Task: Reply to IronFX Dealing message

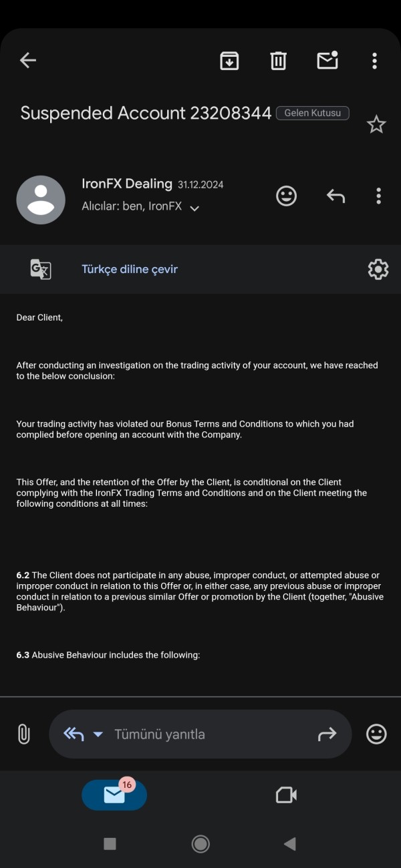Action: click(336, 196)
